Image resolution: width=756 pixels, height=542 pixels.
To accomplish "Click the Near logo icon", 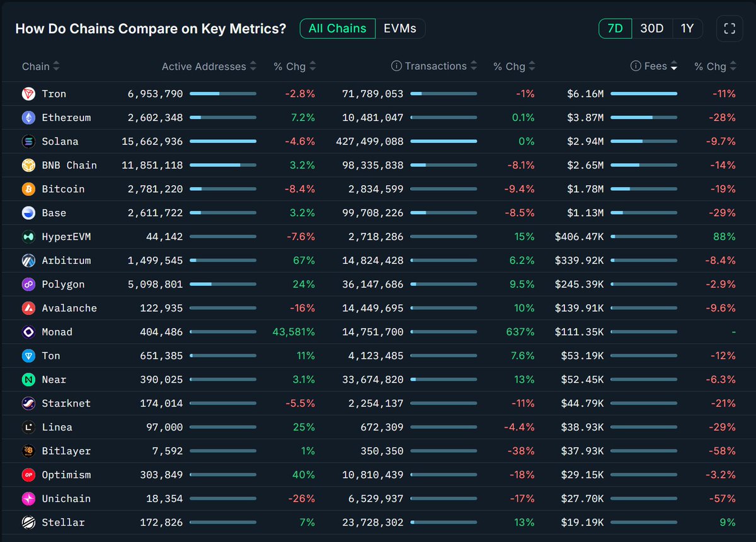I will (28, 380).
